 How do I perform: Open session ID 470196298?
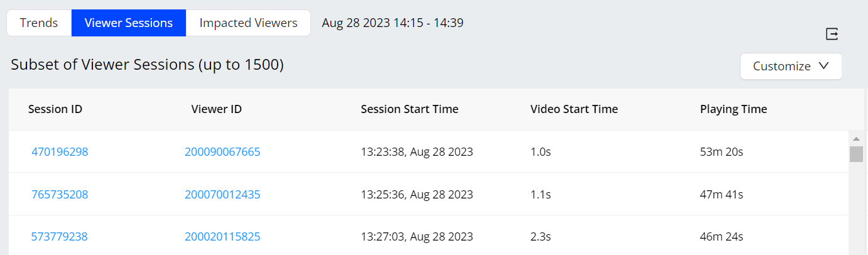coord(60,151)
